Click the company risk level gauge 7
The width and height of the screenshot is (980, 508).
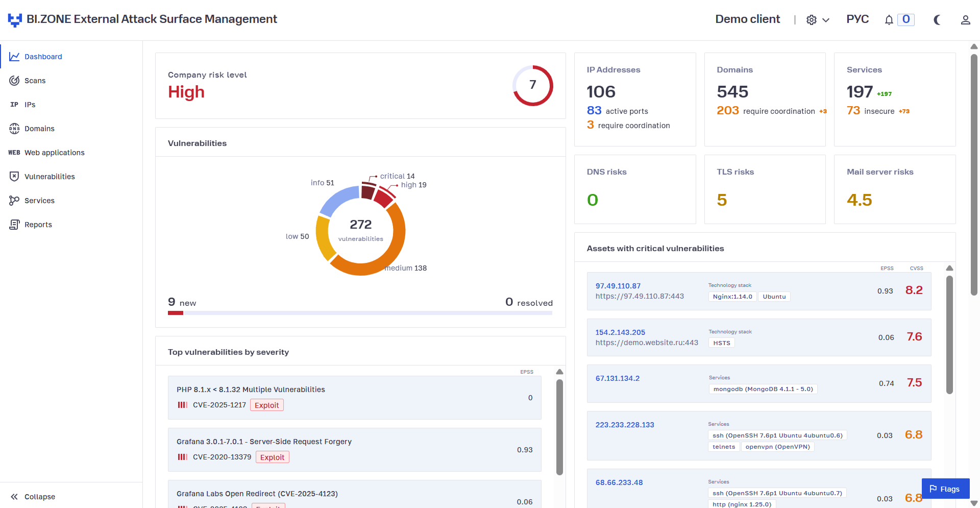(533, 85)
